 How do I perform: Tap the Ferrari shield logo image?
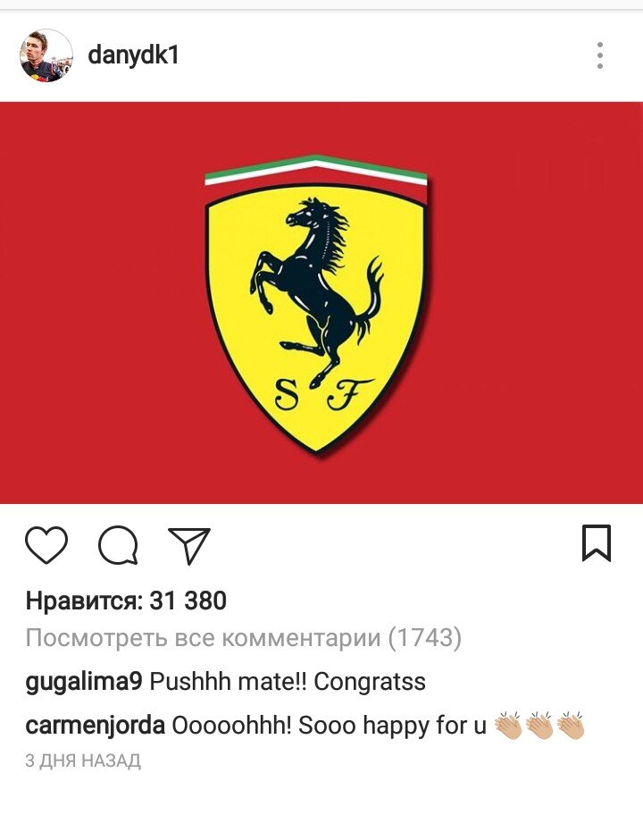[x=316, y=304]
